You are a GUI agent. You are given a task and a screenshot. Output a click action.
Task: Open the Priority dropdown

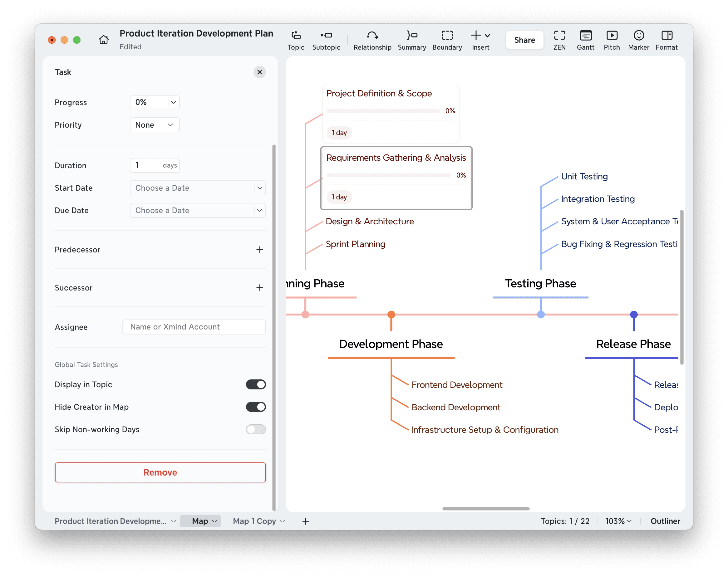click(154, 125)
